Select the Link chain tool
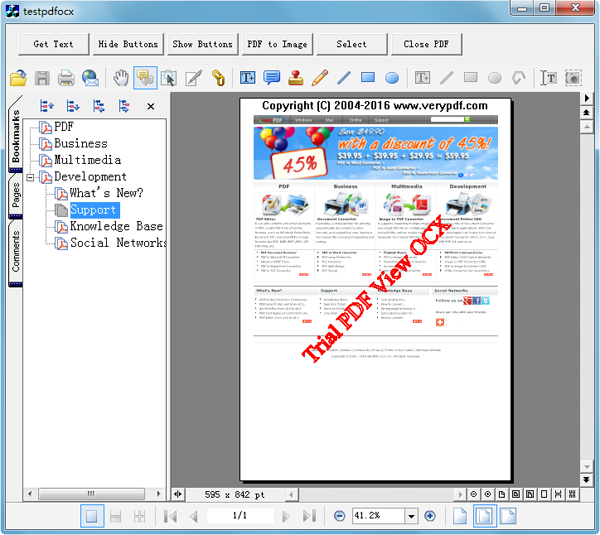This screenshot has height=535, width=600. coord(218,78)
